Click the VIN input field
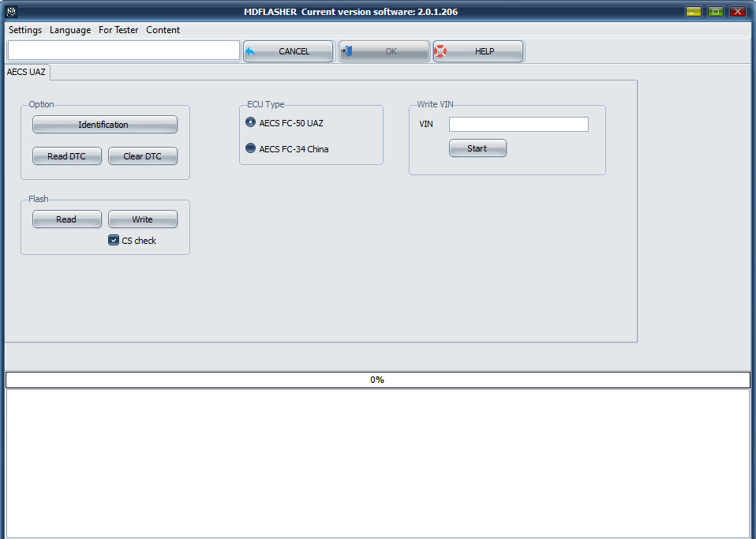The image size is (756, 539). [x=518, y=124]
